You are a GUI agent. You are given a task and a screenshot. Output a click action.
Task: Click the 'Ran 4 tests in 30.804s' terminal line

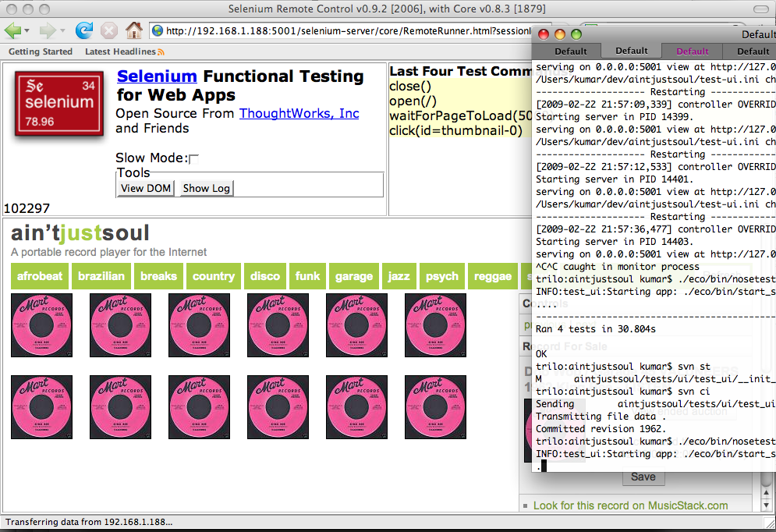(596, 328)
